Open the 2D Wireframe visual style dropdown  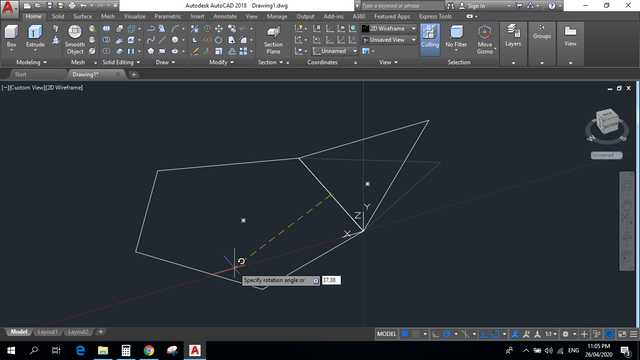click(x=389, y=29)
